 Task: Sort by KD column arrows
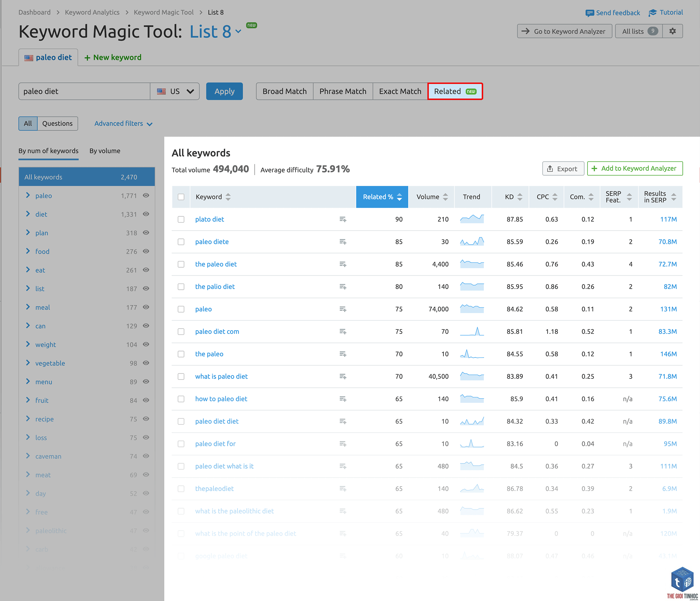(x=520, y=197)
